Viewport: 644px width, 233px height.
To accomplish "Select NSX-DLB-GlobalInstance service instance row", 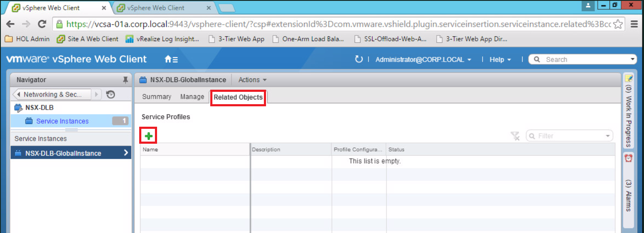I will click(71, 153).
